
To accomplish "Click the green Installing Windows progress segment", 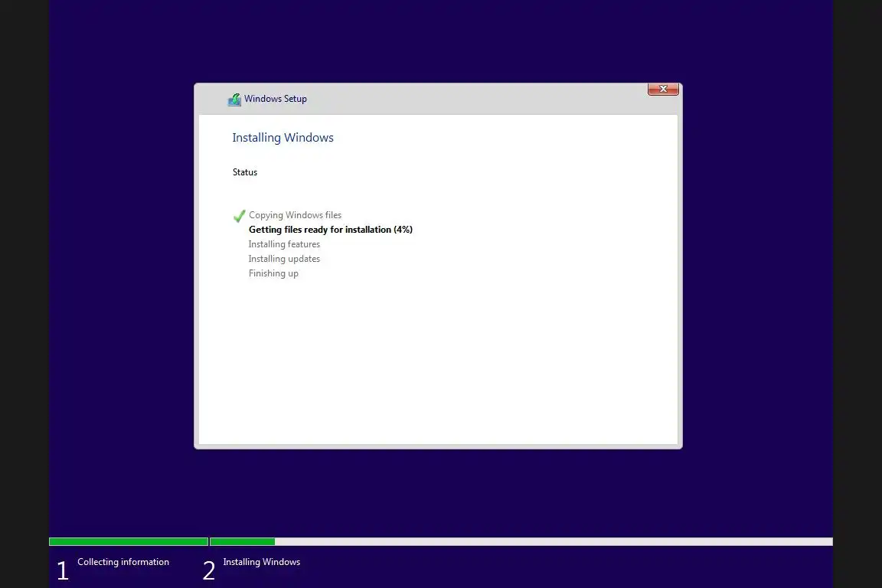I will click(x=243, y=542).
